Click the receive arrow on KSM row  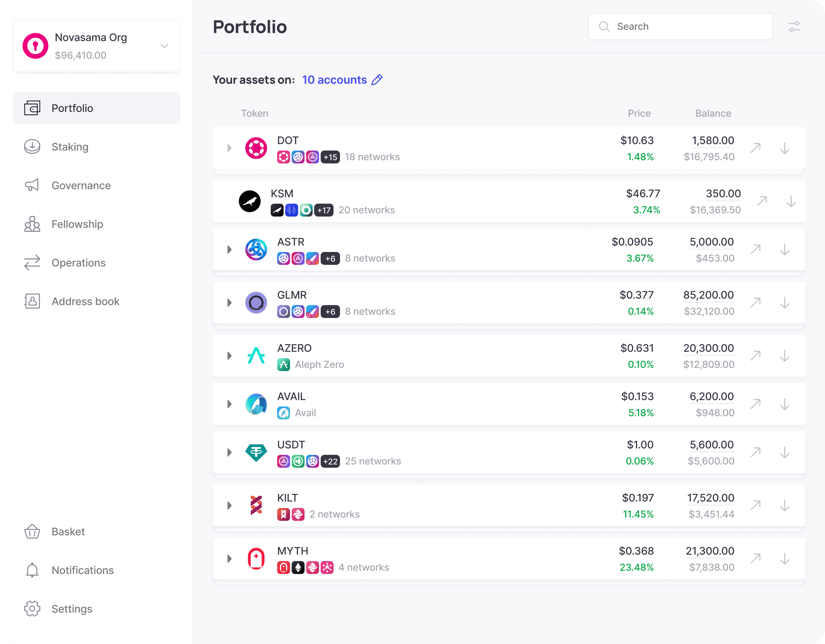coord(791,201)
